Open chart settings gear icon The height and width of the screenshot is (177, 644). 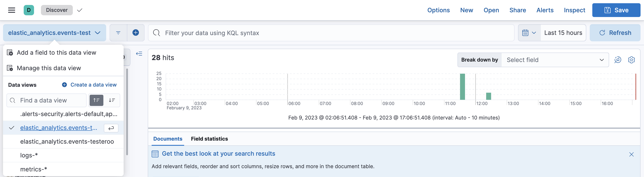tap(631, 60)
